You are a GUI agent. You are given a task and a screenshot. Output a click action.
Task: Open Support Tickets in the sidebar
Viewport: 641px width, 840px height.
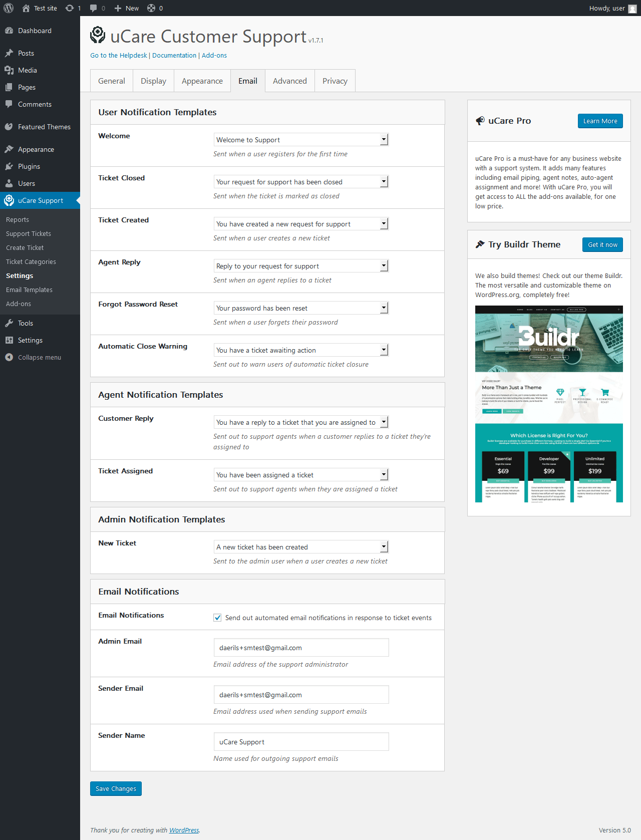(x=29, y=233)
